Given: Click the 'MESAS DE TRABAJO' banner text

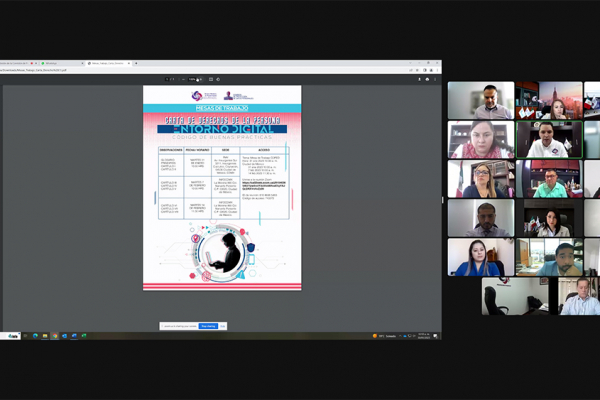Looking at the screenshot, I should coord(222,108).
